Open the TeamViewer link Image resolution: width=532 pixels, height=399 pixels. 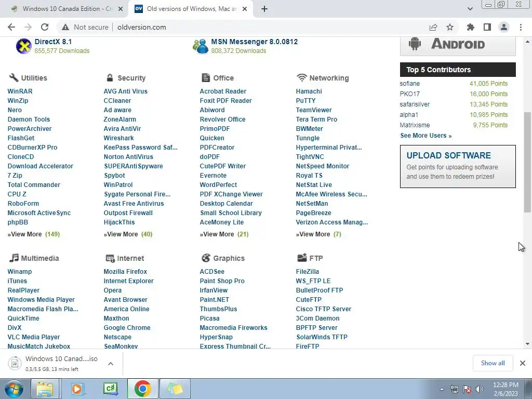[x=314, y=110]
